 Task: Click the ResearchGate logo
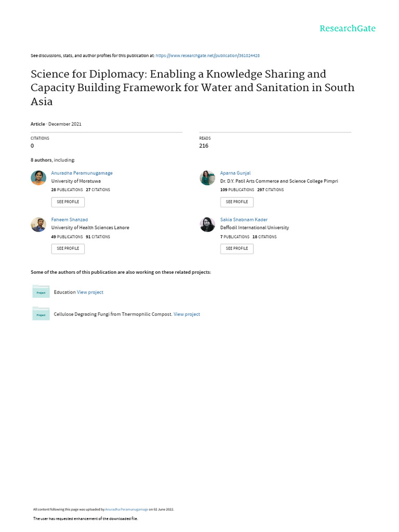(347, 28)
